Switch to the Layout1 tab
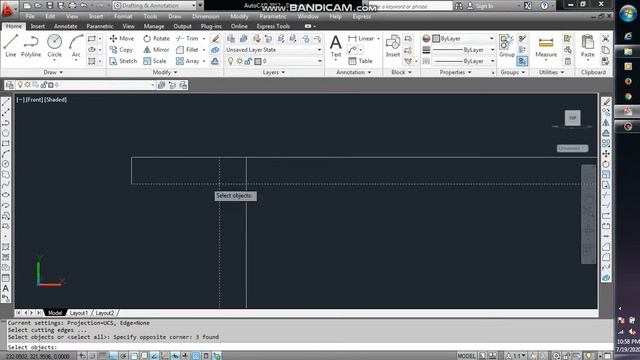This screenshot has width=640, height=360. pyautogui.click(x=78, y=313)
